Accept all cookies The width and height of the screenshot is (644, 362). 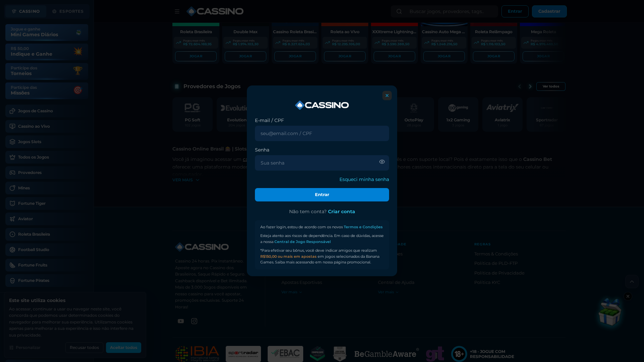[x=123, y=348]
